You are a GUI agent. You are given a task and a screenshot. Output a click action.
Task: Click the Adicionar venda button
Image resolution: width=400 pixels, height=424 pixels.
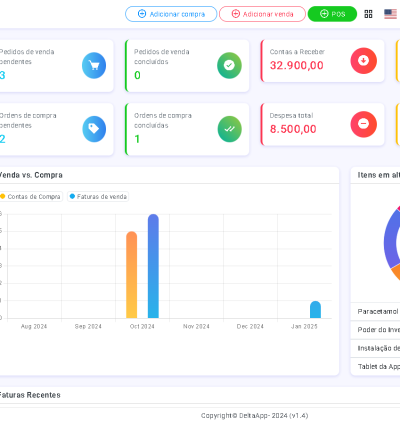coord(262,14)
